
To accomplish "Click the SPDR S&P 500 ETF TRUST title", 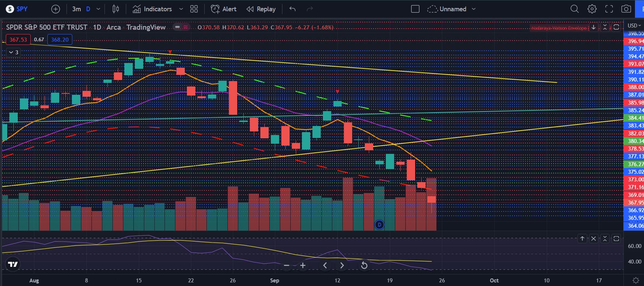I will coord(47,27).
